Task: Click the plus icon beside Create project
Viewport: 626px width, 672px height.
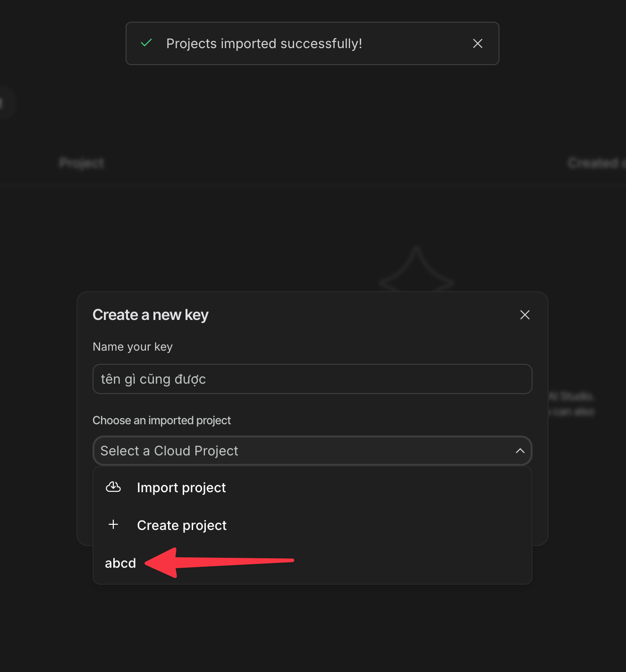Action: tap(113, 524)
